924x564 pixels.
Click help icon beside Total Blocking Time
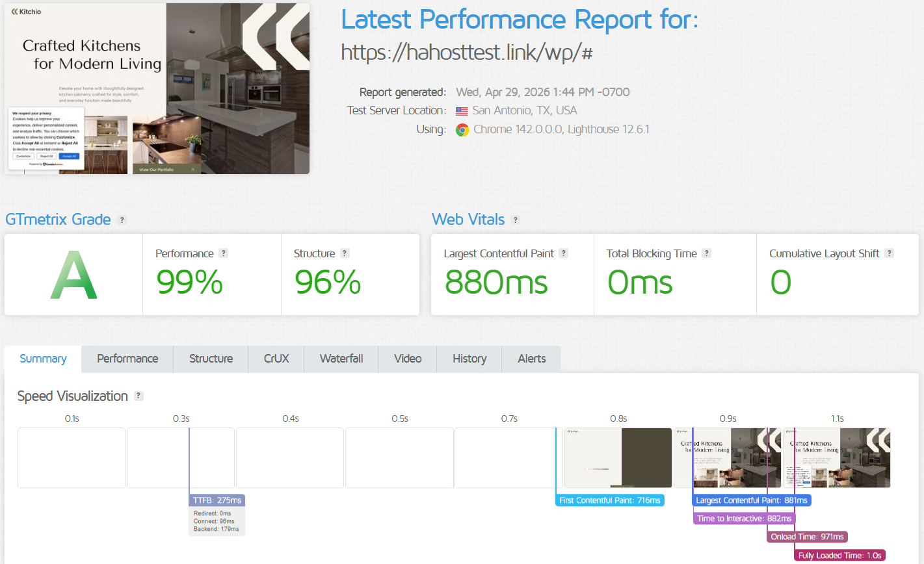click(x=707, y=253)
